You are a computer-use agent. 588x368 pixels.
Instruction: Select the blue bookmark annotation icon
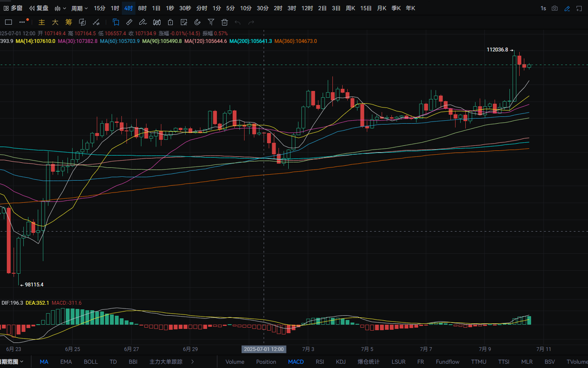click(116, 22)
